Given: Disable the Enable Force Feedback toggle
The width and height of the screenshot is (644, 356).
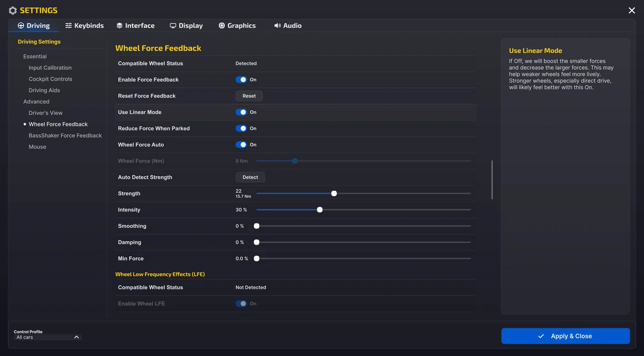Looking at the screenshot, I should [x=241, y=80].
